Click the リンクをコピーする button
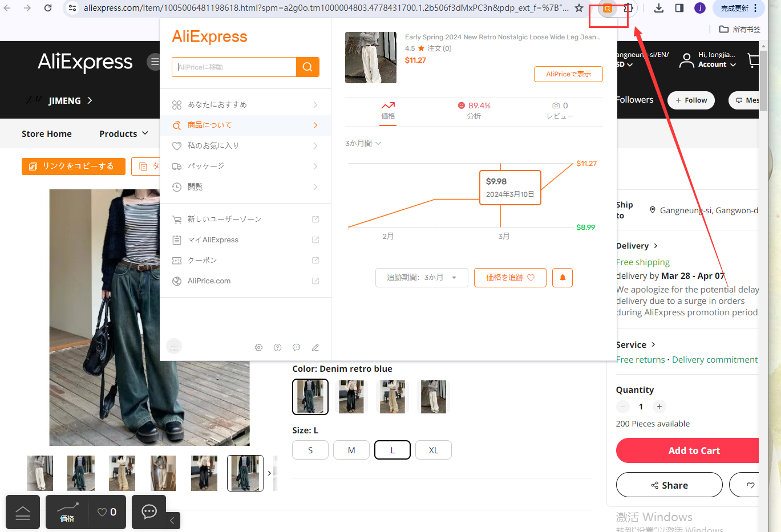The width and height of the screenshot is (781, 532). click(x=74, y=166)
